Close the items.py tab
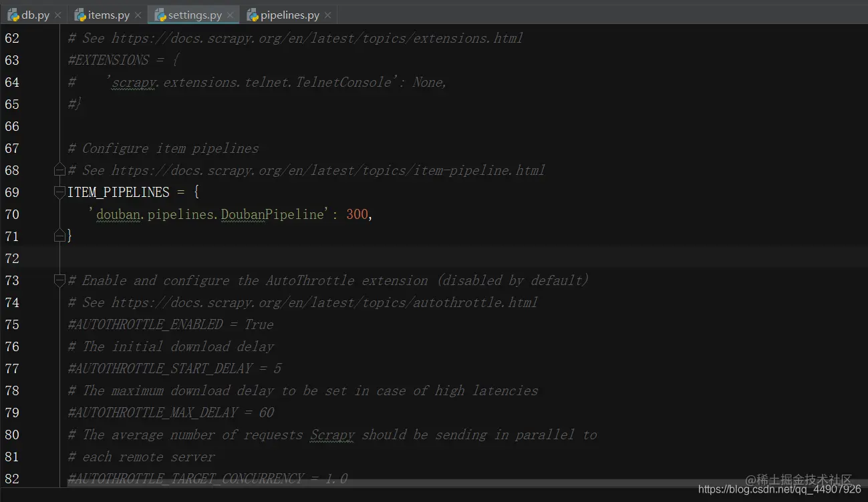The image size is (868, 502). [x=138, y=15]
